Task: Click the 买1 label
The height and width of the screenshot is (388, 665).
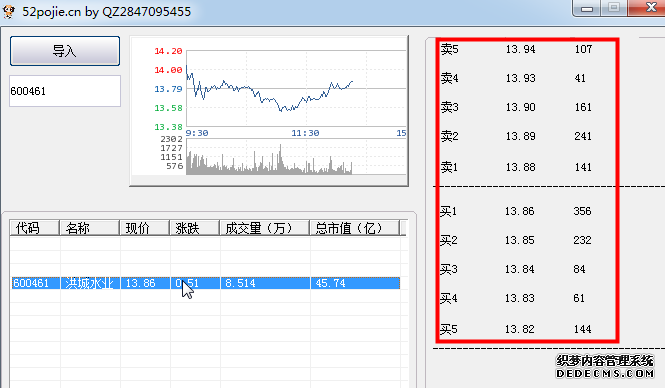Action: pyautogui.click(x=448, y=211)
